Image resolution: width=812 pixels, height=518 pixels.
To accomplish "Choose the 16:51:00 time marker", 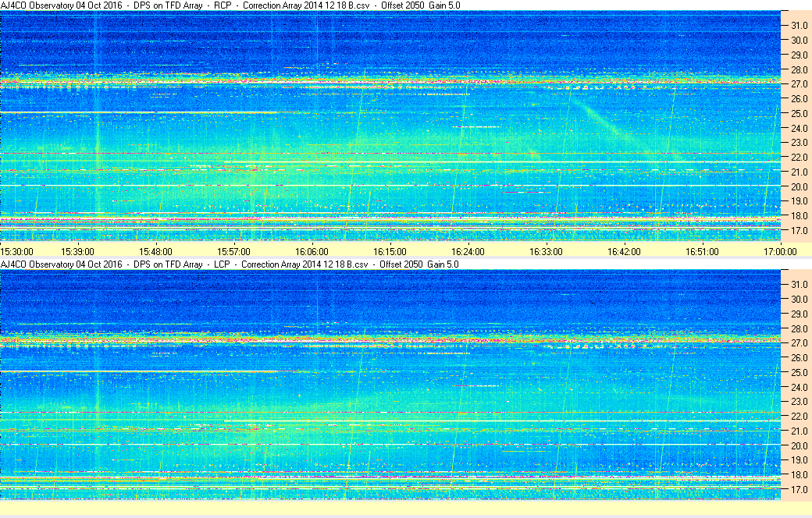I will [702, 251].
